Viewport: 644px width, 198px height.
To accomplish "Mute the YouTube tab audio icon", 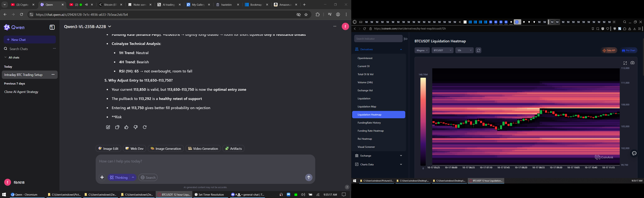I will click(x=87, y=5).
